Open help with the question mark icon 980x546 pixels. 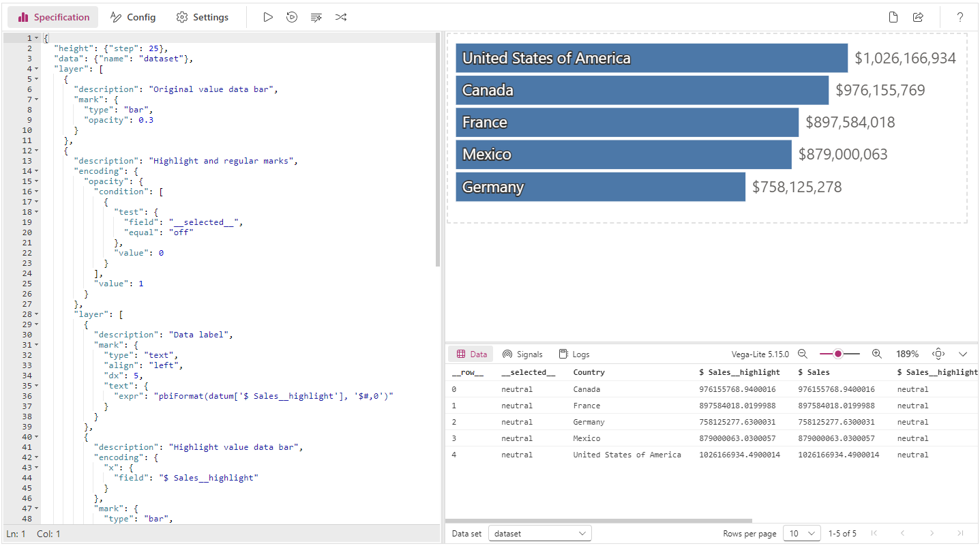(960, 17)
